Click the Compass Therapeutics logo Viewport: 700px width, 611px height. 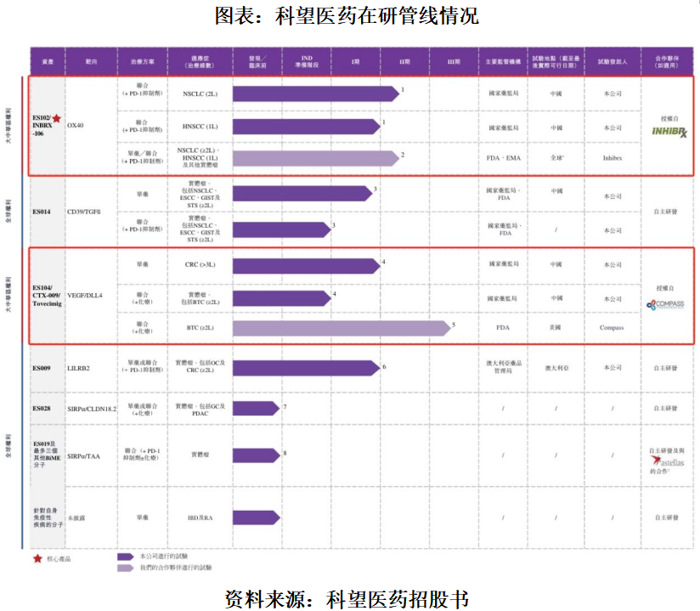tap(665, 304)
